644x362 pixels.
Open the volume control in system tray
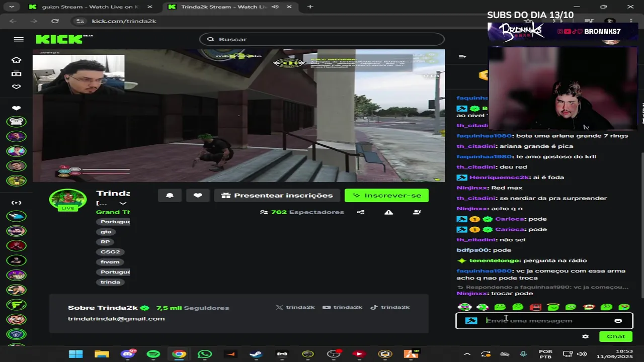point(582,354)
